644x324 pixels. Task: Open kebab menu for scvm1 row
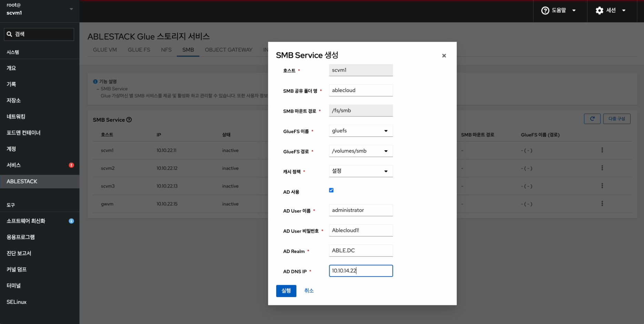[x=602, y=150]
